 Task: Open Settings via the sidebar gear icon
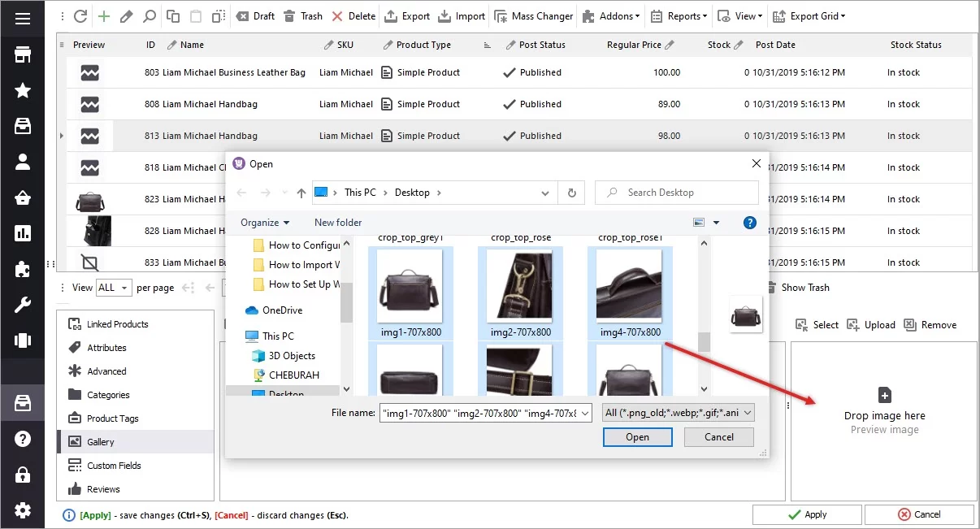[22, 510]
